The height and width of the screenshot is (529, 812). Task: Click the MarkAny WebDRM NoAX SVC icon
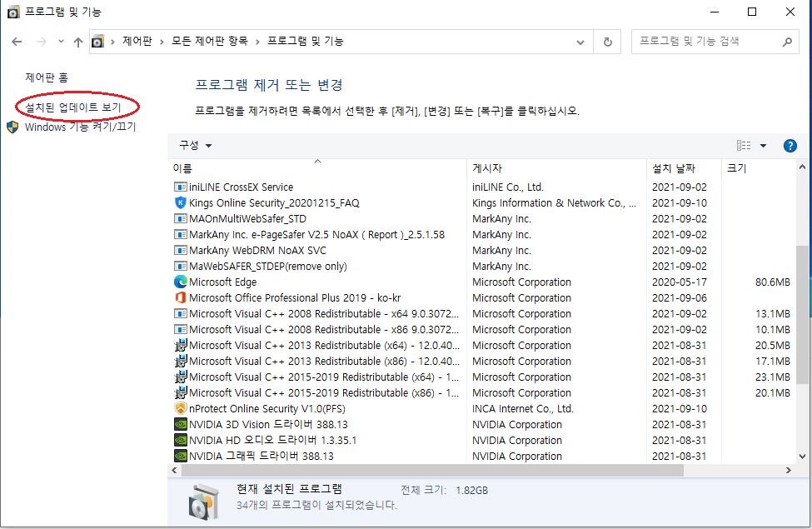pyautogui.click(x=180, y=250)
